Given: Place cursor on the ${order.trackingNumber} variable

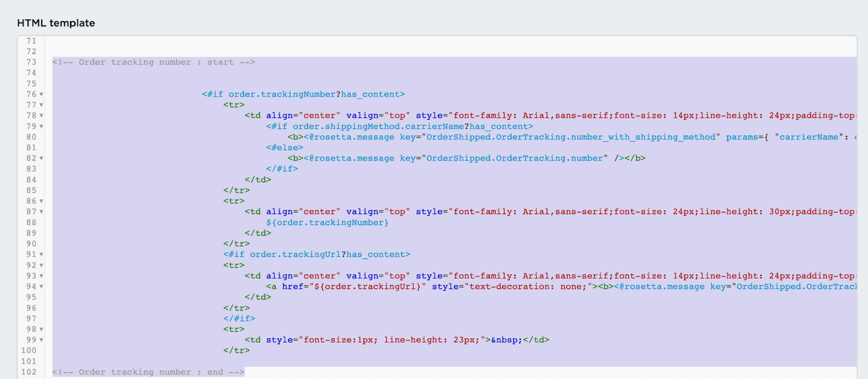Looking at the screenshot, I should click(327, 223).
